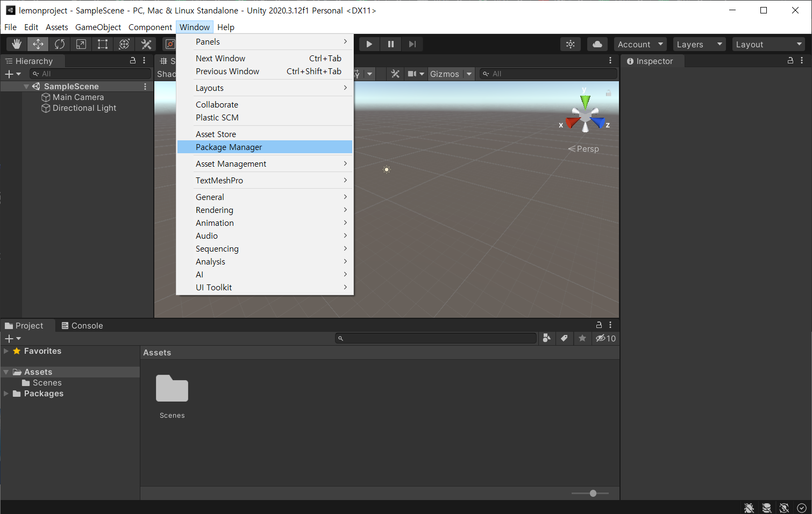This screenshot has height=514, width=812.
Task: Search by type in Project
Action: point(547,338)
